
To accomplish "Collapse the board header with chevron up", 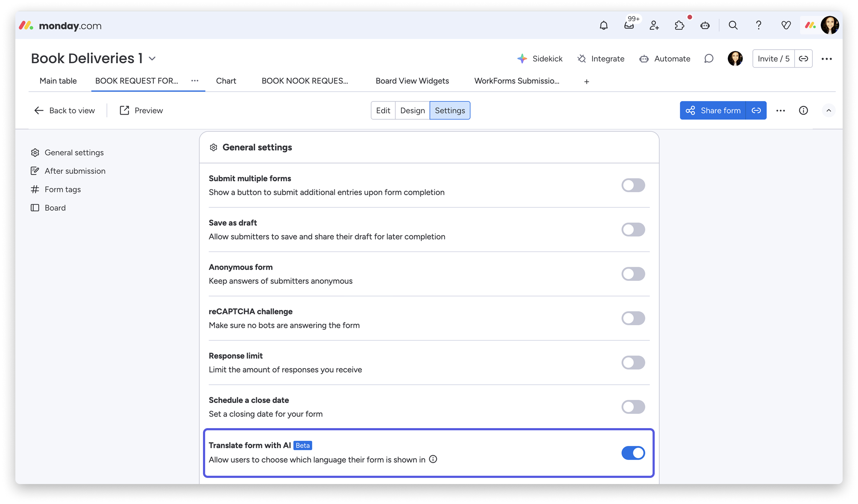I will [x=829, y=111].
